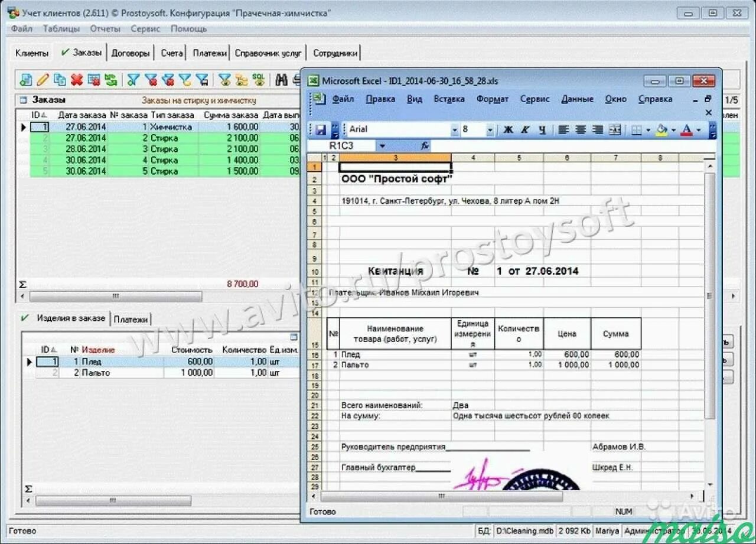Click the delete all records table icon
The width and height of the screenshot is (756, 544).
94,80
